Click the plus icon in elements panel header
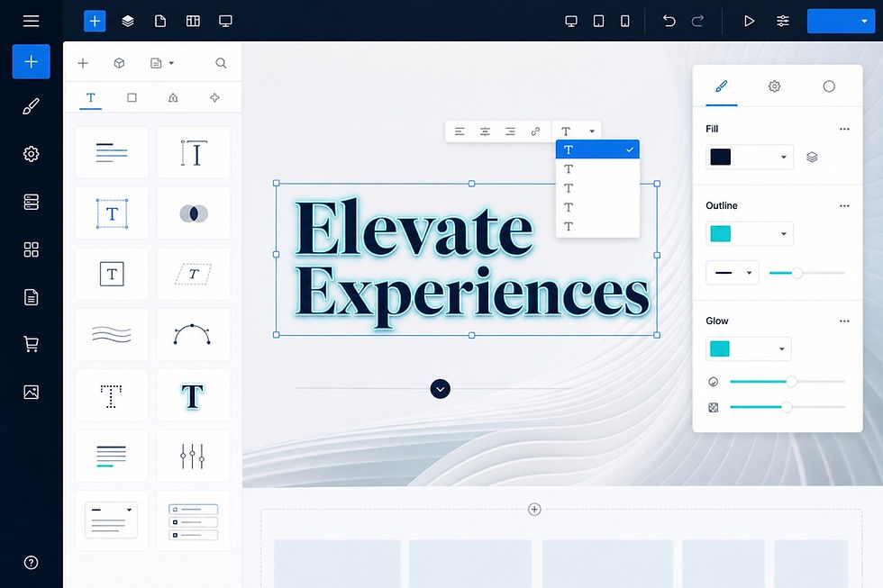 click(83, 63)
